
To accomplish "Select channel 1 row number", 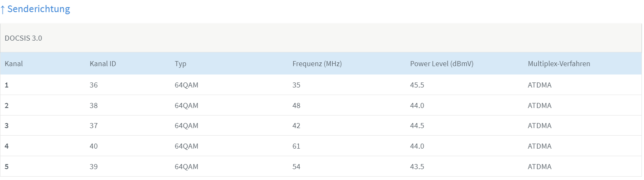I will tap(7, 85).
